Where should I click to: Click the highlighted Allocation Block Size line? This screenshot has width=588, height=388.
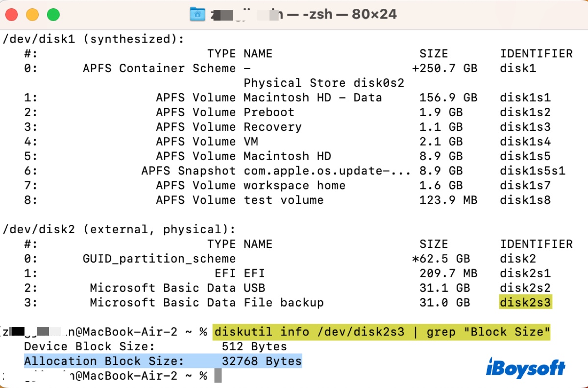point(163,362)
